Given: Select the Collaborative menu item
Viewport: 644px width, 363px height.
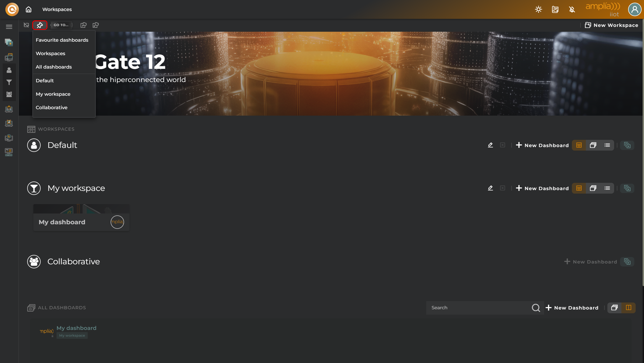Looking at the screenshot, I should (x=52, y=108).
